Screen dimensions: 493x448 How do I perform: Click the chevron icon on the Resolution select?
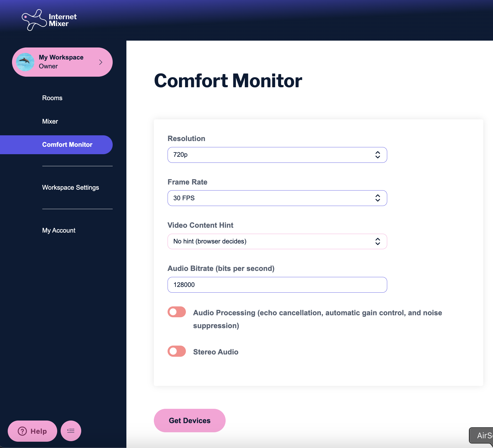point(377,155)
